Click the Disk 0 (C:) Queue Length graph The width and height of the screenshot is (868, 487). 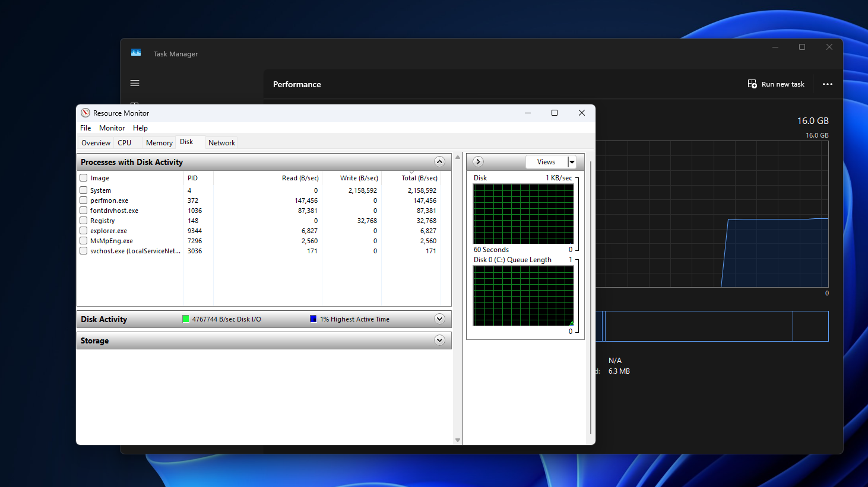point(523,295)
